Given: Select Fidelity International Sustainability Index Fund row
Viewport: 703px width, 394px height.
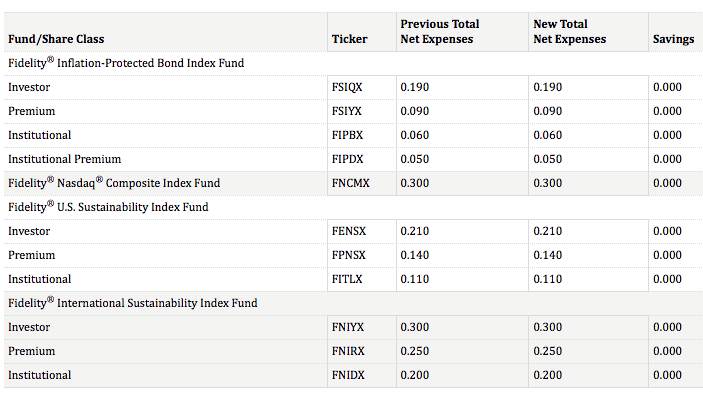Looking at the screenshot, I should click(353, 303).
